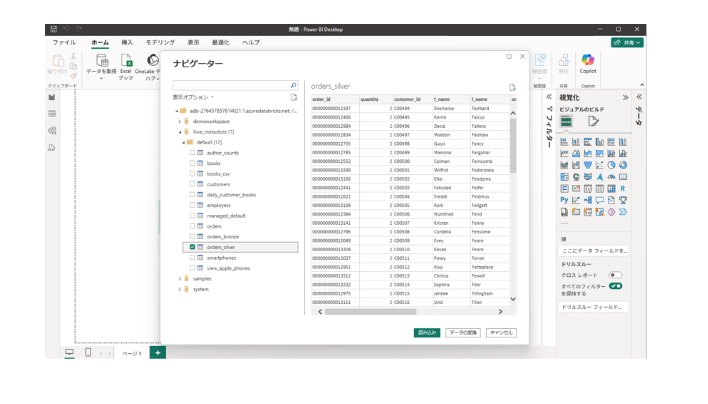Image resolution: width=708 pixels, height=404 pixels.
Task: Toggle the cross-report (クロス レポート) switch
Action: [615, 275]
